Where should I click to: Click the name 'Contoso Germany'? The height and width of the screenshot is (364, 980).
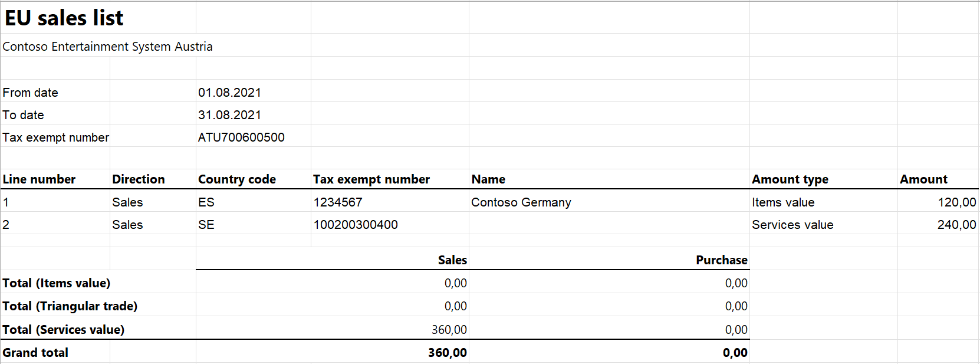coord(521,202)
